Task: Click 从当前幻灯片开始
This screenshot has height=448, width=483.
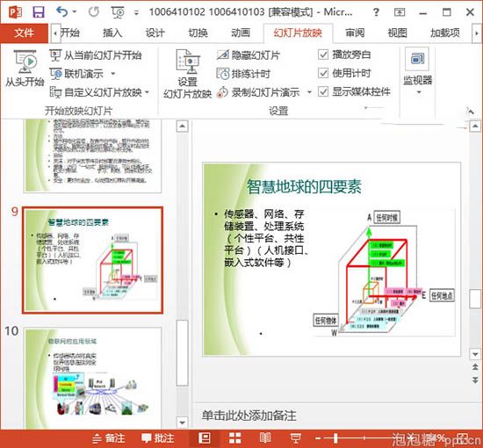Action: point(96,55)
